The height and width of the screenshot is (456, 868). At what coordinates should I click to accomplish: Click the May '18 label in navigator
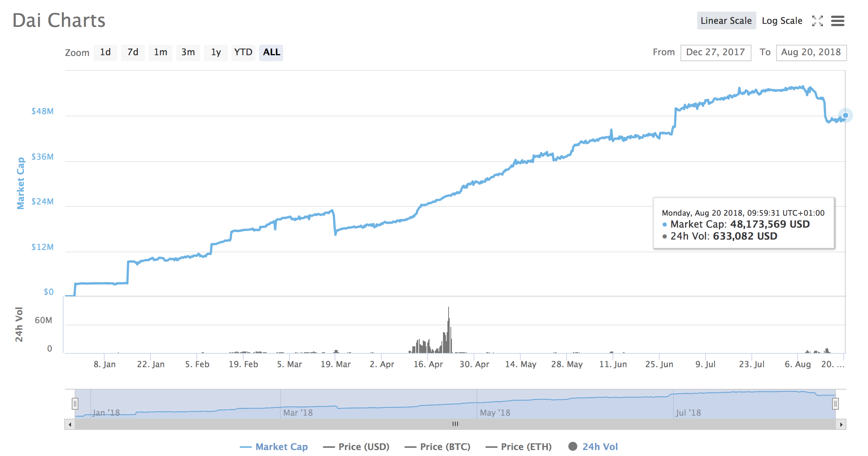coord(495,413)
